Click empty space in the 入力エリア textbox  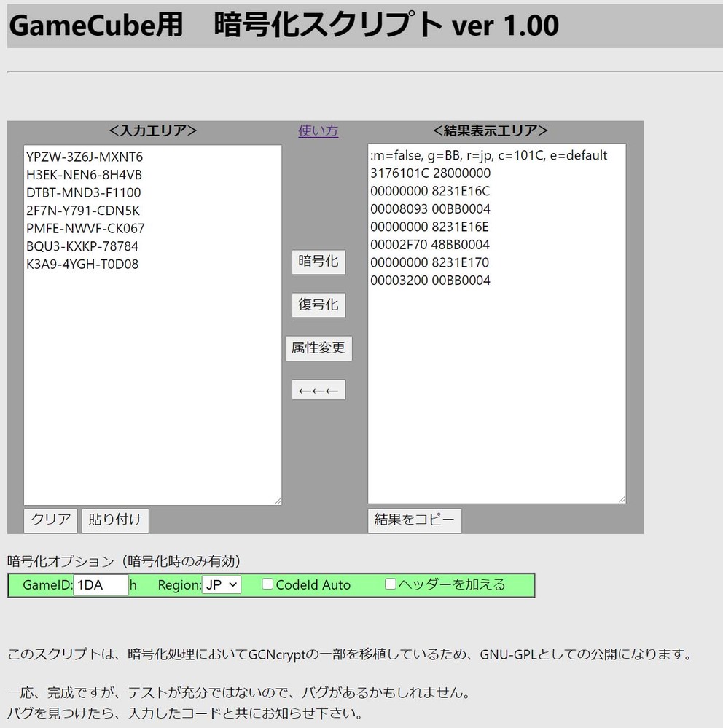[152, 386]
